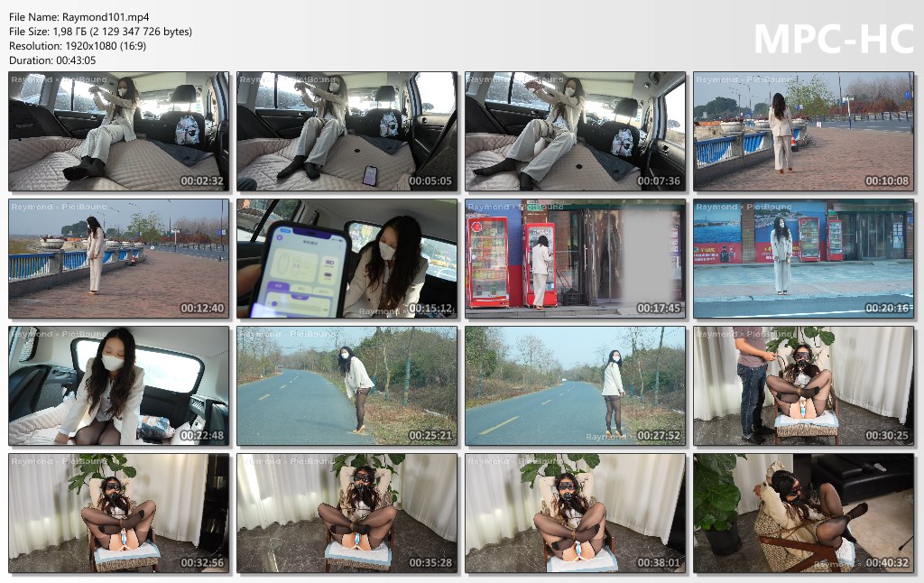Click the road frame marked 00:27:52
This screenshot has width=924, height=583.
[575, 386]
